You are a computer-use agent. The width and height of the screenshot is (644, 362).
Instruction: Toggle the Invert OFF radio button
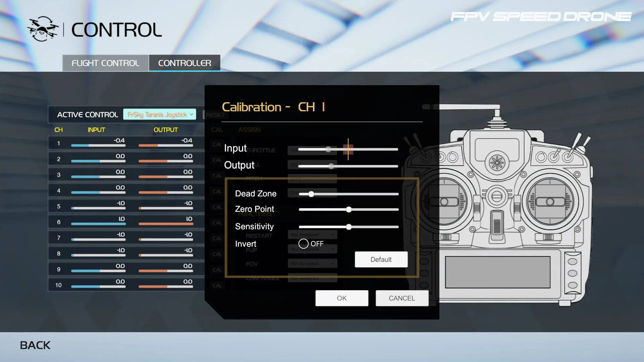click(303, 244)
